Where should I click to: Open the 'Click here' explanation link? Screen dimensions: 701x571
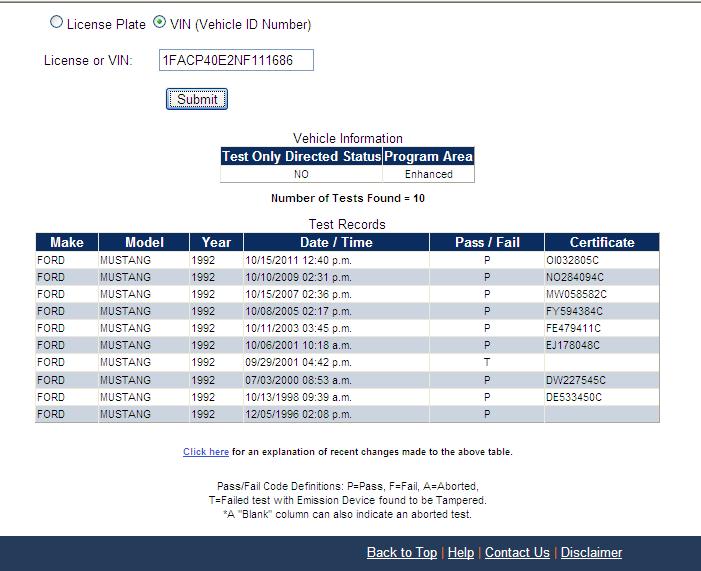pyautogui.click(x=206, y=452)
